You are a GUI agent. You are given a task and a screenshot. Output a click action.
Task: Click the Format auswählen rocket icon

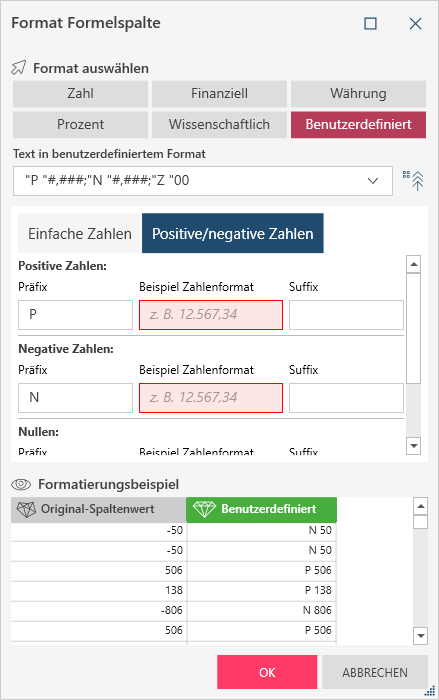(19, 68)
